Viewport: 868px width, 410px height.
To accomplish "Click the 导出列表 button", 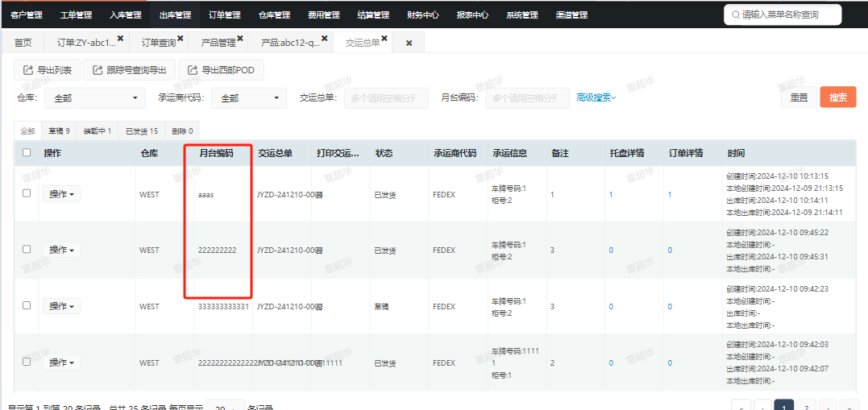I will click(x=47, y=70).
